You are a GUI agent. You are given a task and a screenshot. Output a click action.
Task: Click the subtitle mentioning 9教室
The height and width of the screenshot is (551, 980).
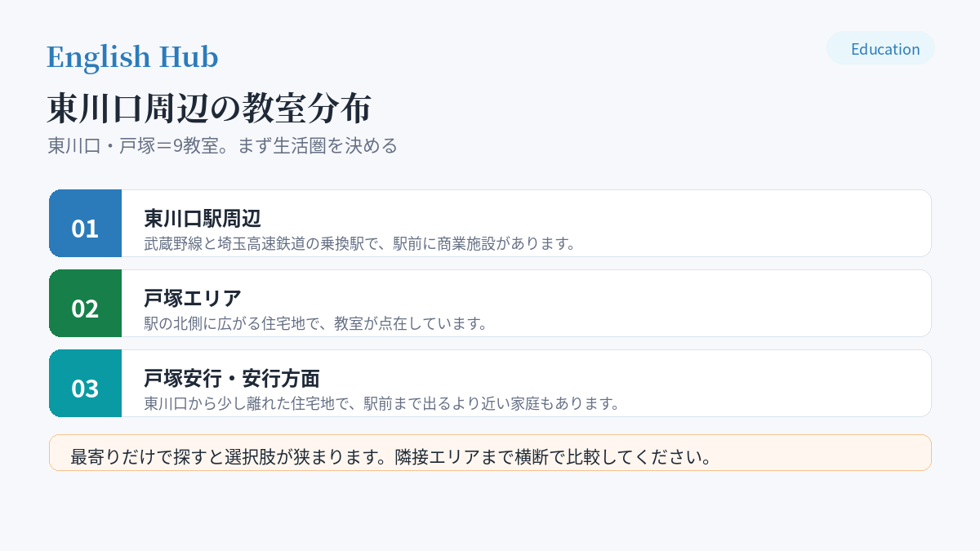click(222, 145)
